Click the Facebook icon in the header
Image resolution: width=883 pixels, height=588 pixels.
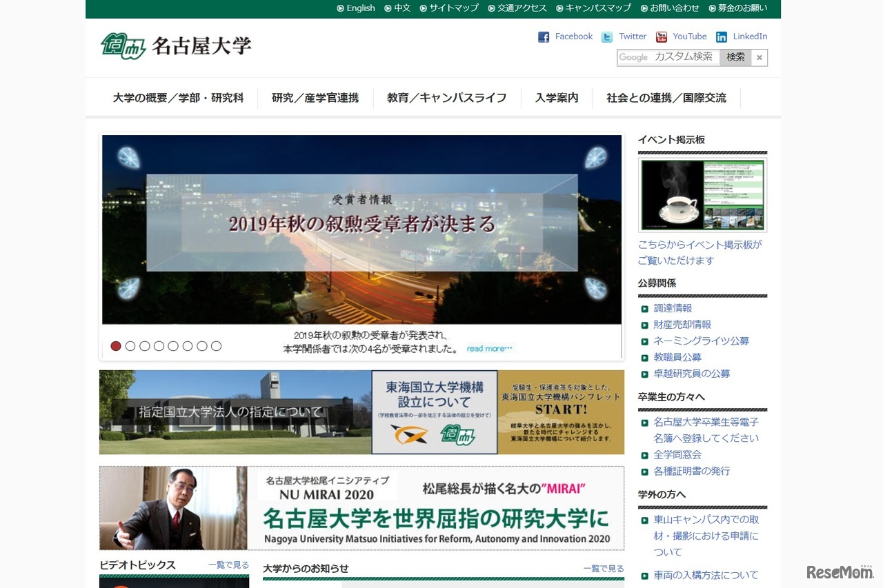544,37
